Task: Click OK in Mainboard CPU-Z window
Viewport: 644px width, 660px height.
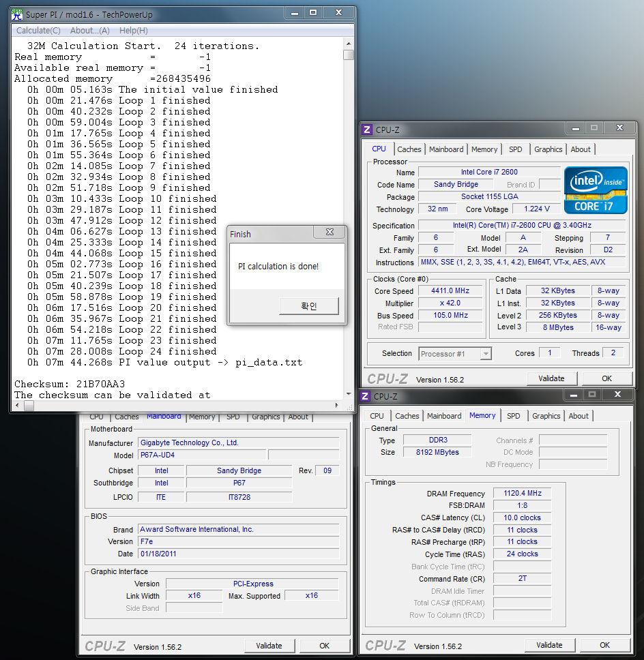Action: tap(324, 646)
